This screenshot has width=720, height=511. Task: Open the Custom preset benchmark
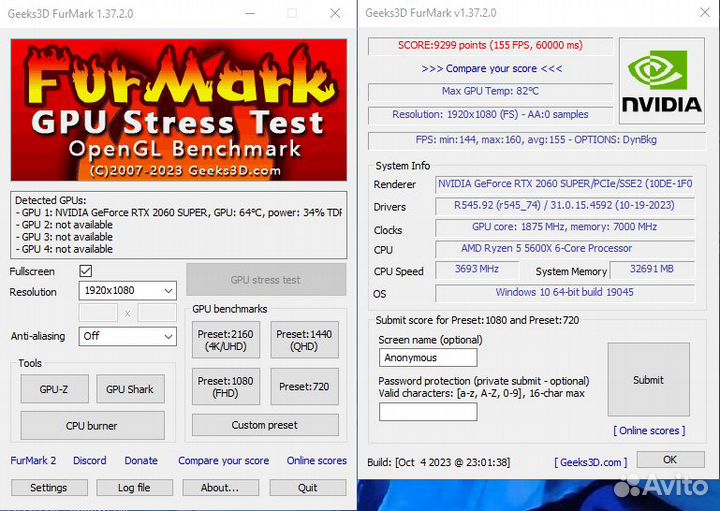(x=265, y=425)
